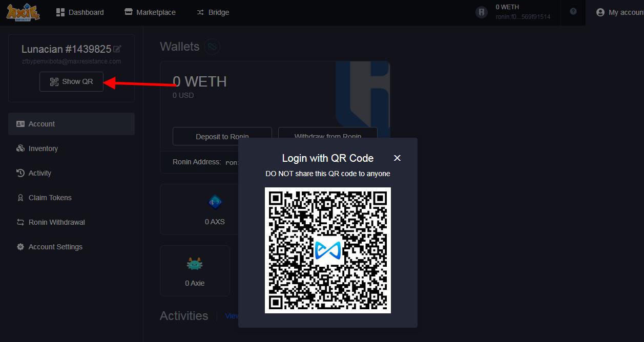Click the 0 WETH balance text in header

click(507, 7)
